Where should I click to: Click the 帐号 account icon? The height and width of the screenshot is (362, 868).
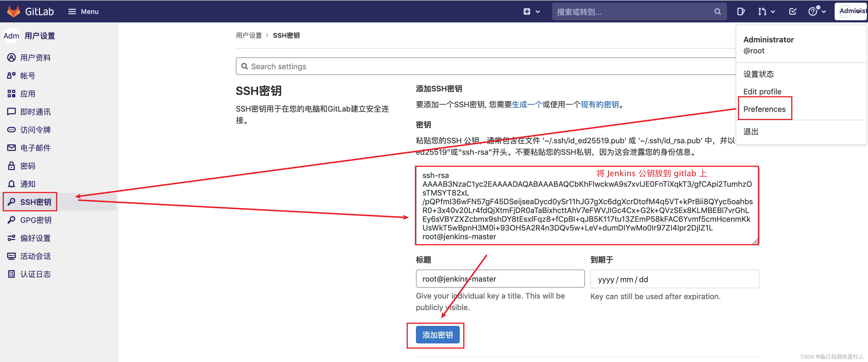point(11,75)
